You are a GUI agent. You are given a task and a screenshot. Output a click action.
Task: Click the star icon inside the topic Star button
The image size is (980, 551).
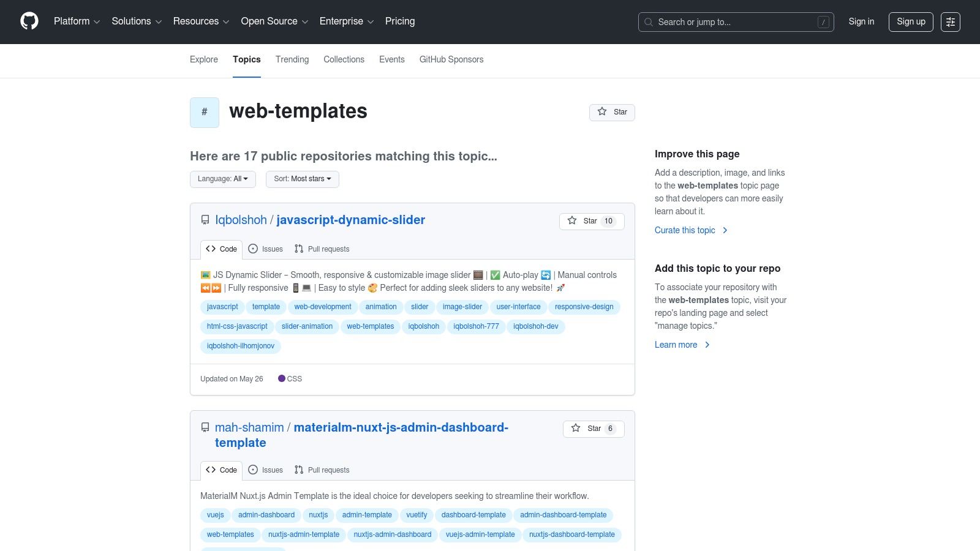(x=601, y=112)
